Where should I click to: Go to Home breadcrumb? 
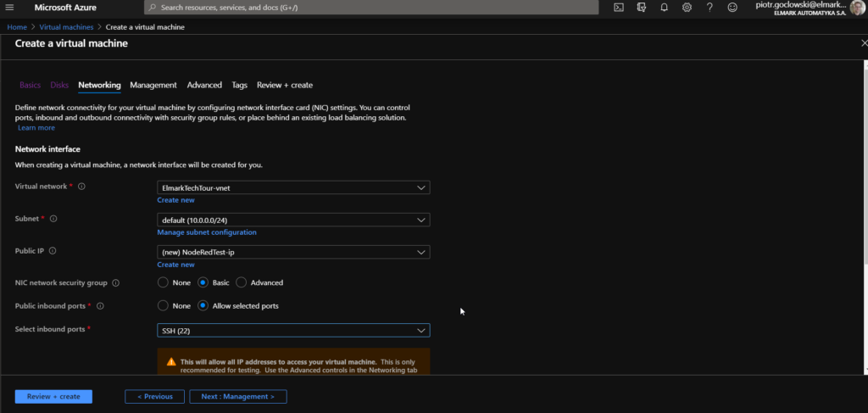point(17,27)
